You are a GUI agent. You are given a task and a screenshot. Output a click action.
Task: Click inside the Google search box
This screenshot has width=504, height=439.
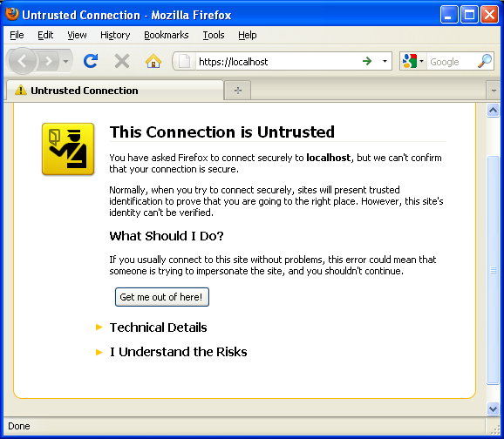click(452, 62)
